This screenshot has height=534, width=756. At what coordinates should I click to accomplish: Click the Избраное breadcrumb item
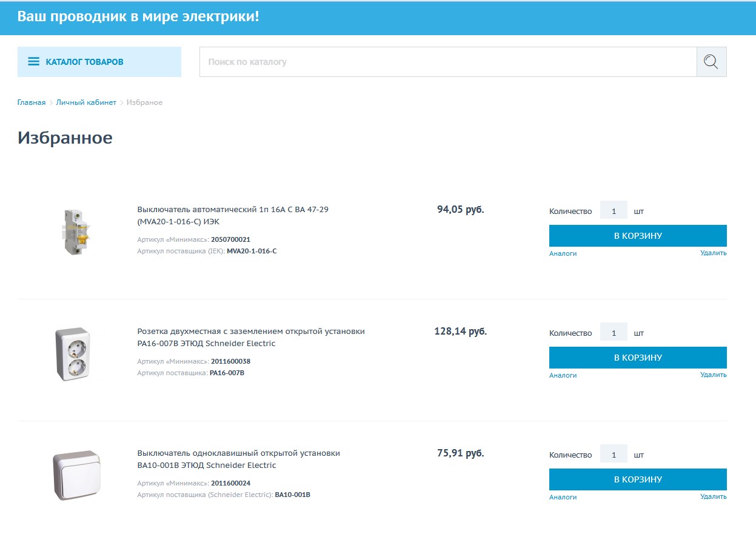144,102
